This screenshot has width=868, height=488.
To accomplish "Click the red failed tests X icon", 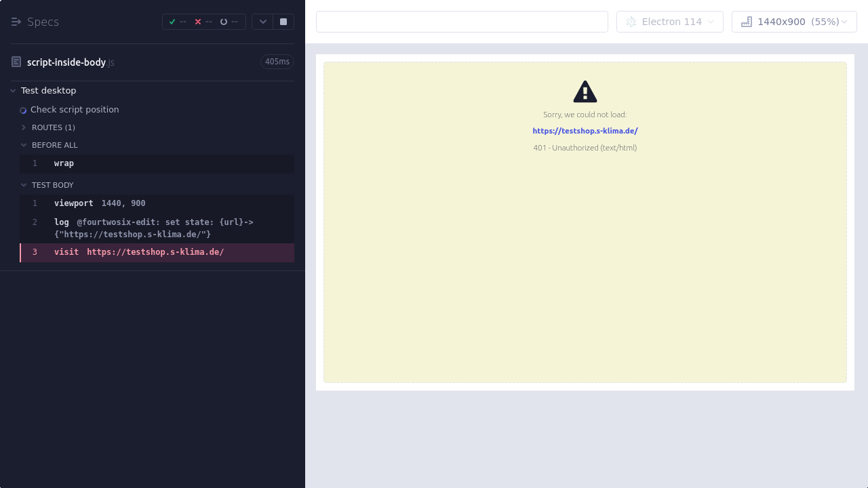I will 198,22.
